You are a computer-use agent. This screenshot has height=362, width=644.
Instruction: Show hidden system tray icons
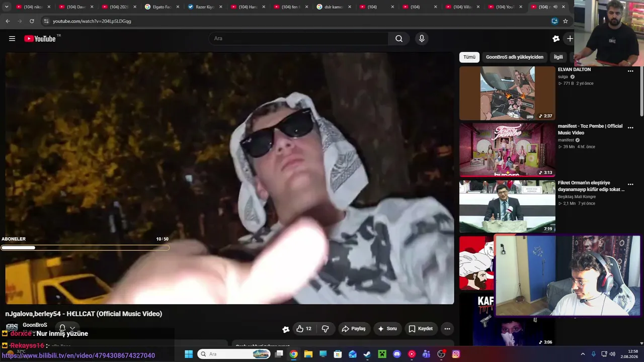(583, 354)
